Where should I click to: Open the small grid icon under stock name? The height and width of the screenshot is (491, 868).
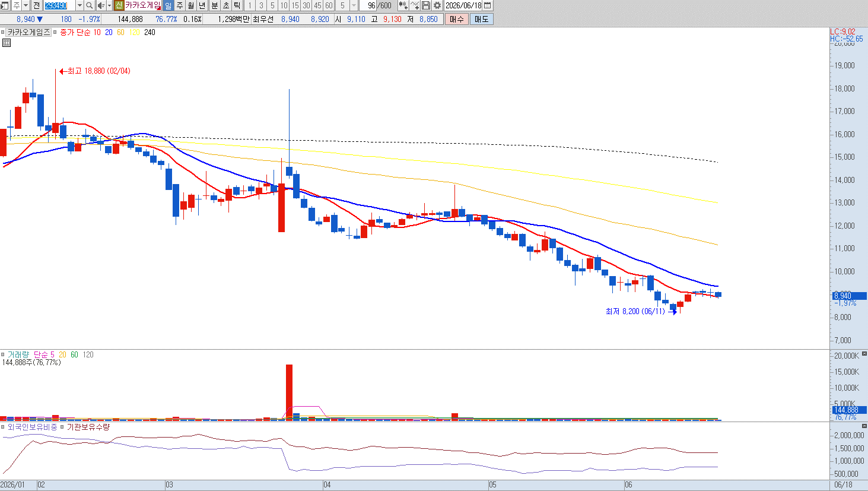click(7, 43)
